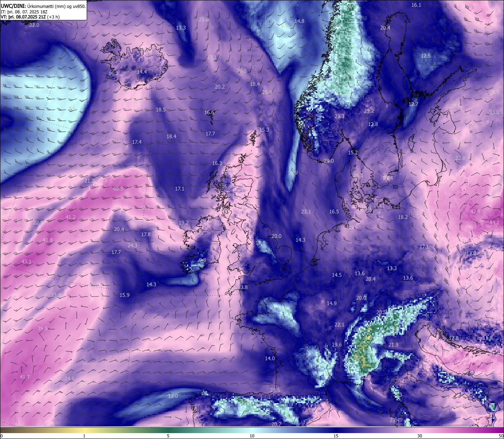504x439 pixels.
Task: Click the 22.1 value label
Action: [339, 325]
